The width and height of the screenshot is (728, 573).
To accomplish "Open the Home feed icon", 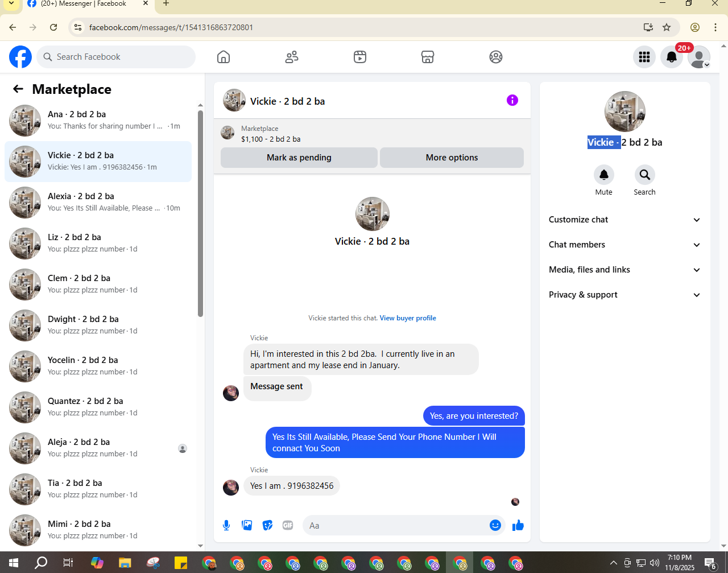I will [x=224, y=57].
